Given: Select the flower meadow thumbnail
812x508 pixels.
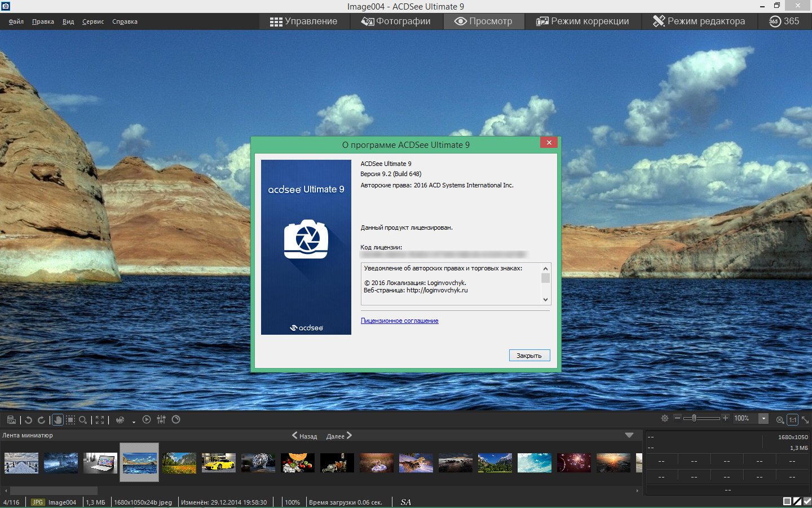Looking at the screenshot, I should [x=179, y=463].
